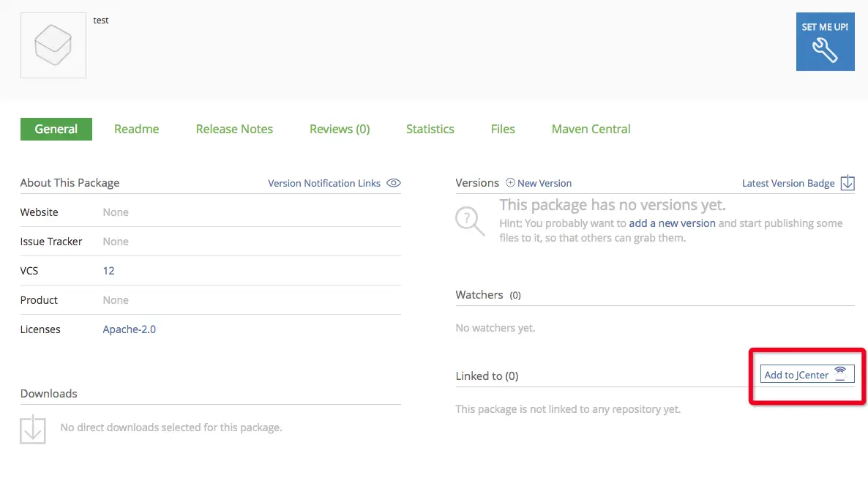Show version notification links visibility
The height and width of the screenshot is (478, 868).
coord(324,183)
